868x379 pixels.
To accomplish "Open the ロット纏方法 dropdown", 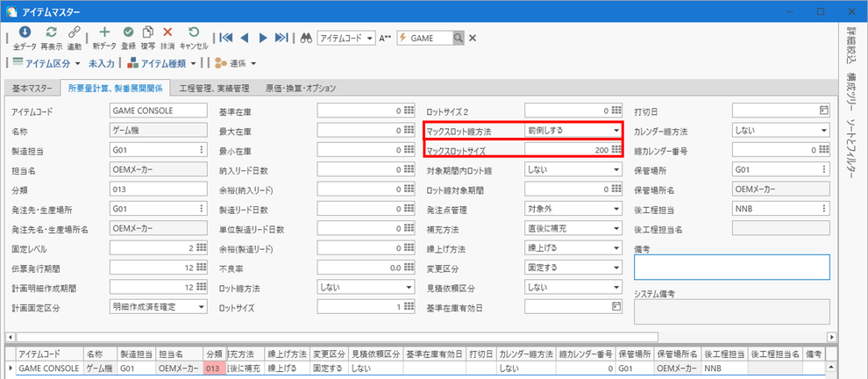I will (x=409, y=287).
